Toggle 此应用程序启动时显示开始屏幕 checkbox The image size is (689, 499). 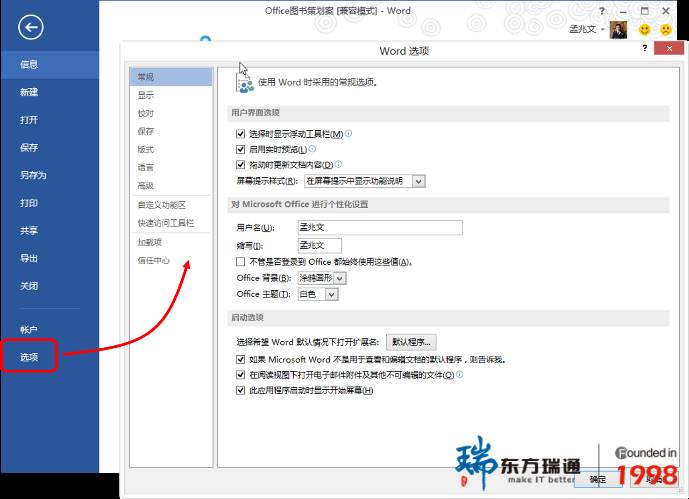click(240, 390)
